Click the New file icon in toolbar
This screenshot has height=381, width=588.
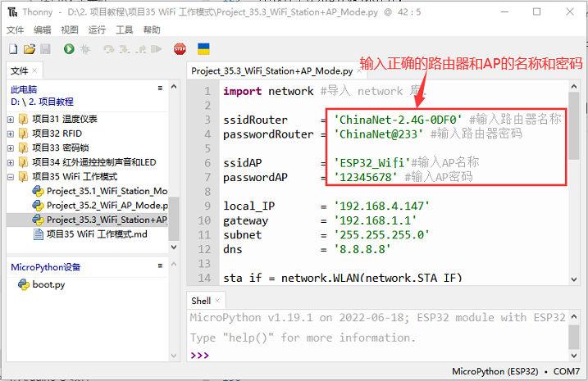(x=14, y=49)
